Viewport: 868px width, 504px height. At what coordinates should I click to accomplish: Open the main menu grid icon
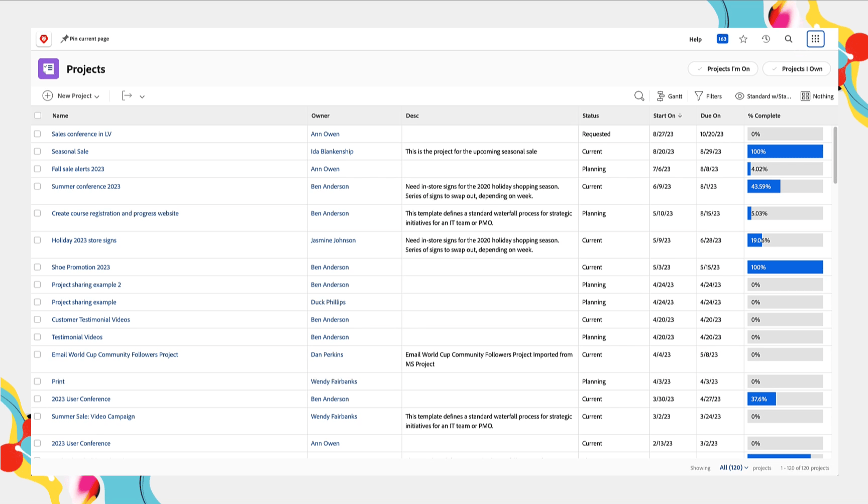point(815,39)
